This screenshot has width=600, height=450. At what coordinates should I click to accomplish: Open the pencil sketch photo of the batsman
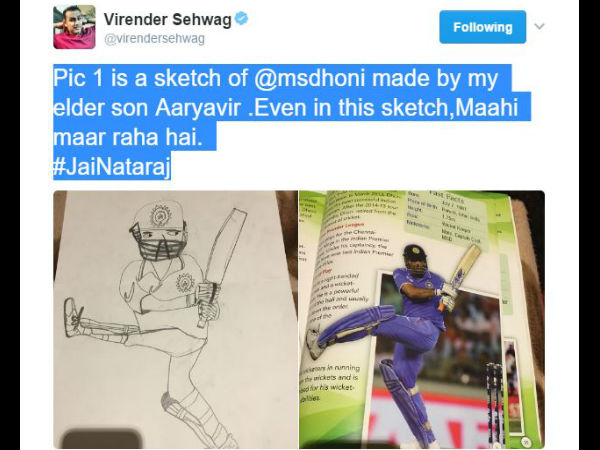point(175,320)
